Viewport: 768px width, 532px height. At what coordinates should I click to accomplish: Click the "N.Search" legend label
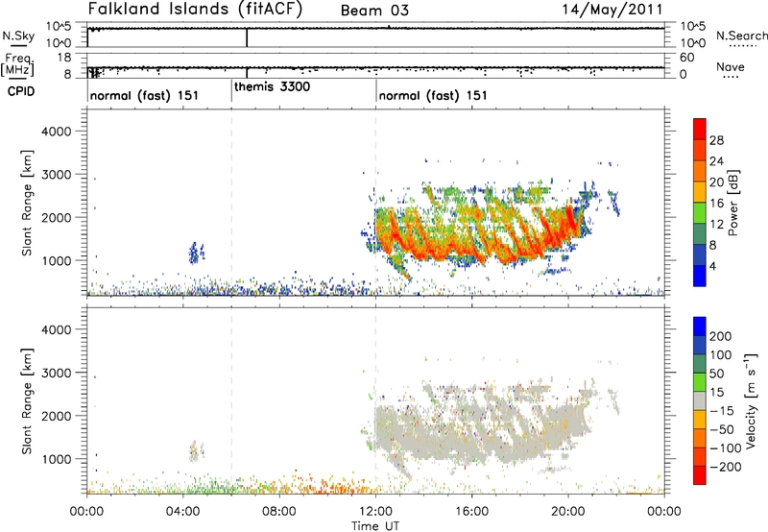click(x=742, y=36)
